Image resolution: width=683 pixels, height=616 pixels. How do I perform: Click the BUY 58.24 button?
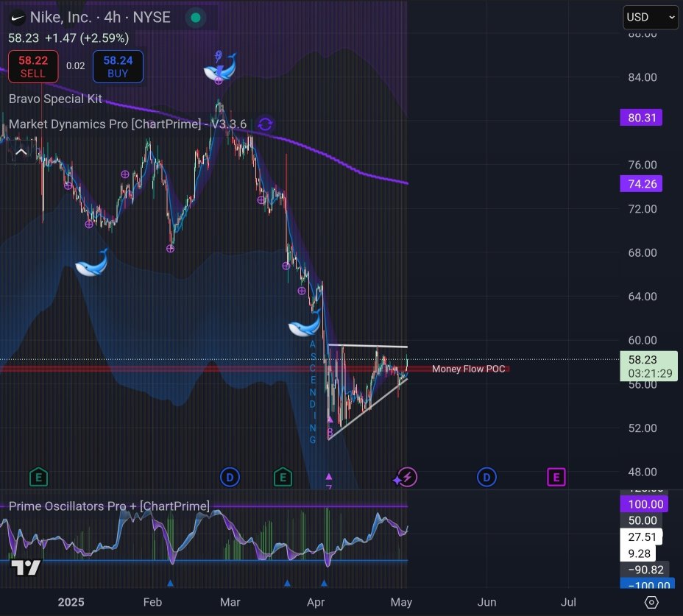coord(118,67)
